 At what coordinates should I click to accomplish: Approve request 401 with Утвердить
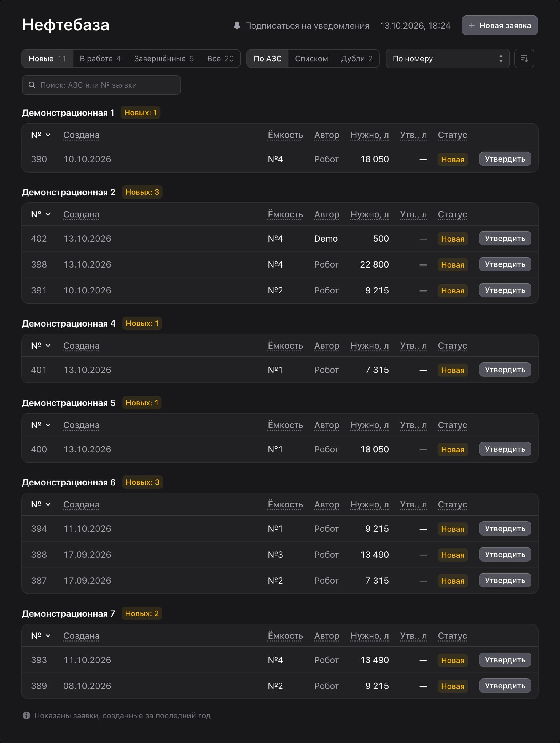(x=505, y=370)
